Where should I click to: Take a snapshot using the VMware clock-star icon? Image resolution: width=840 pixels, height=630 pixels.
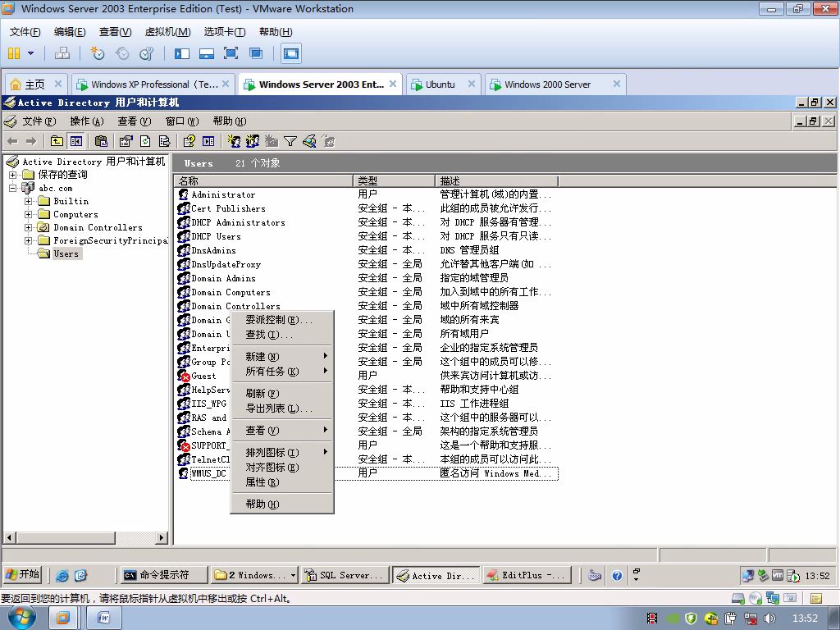[97, 53]
